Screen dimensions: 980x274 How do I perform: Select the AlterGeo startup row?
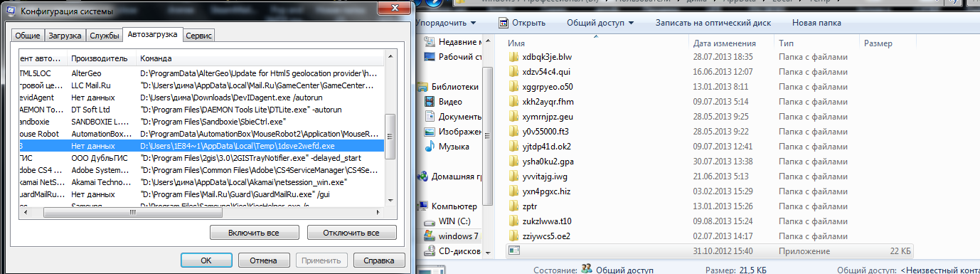(x=201, y=73)
